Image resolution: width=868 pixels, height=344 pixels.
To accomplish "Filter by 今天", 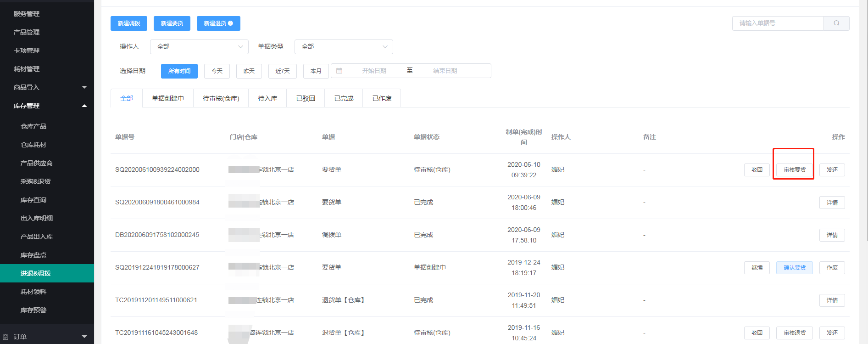I will click(217, 71).
